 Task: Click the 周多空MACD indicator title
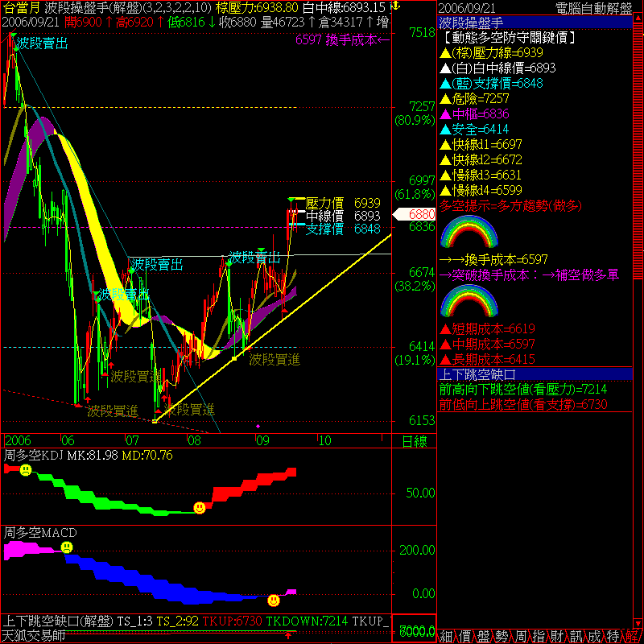[40, 533]
